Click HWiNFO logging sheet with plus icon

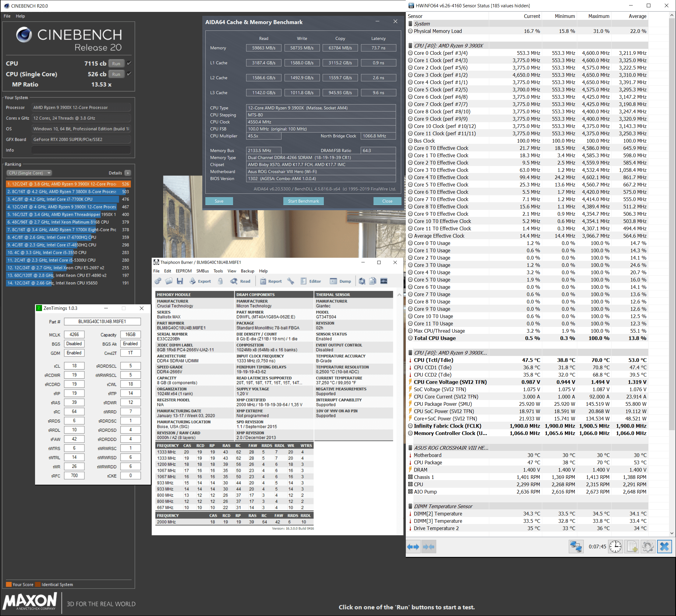coord(632,547)
